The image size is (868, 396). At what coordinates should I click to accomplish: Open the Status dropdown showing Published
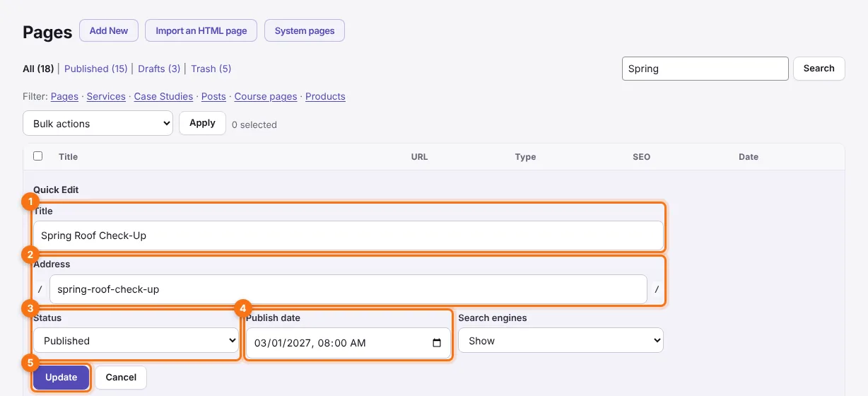tap(136, 341)
